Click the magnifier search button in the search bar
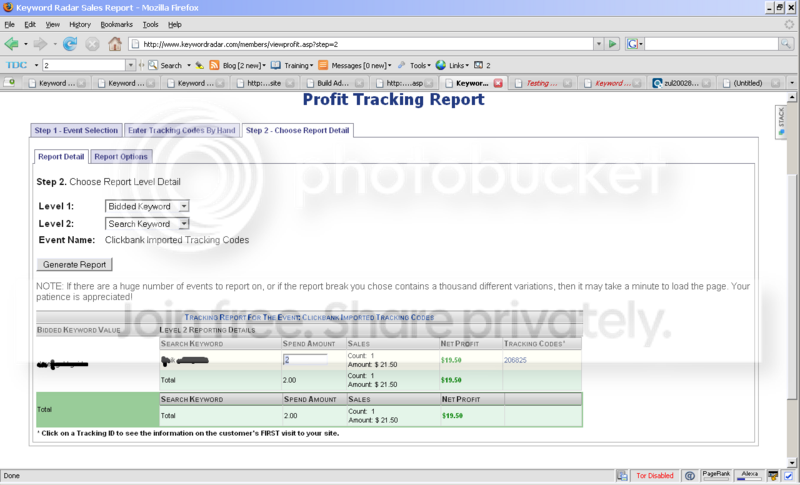The width and height of the screenshot is (800, 485). tap(786, 44)
